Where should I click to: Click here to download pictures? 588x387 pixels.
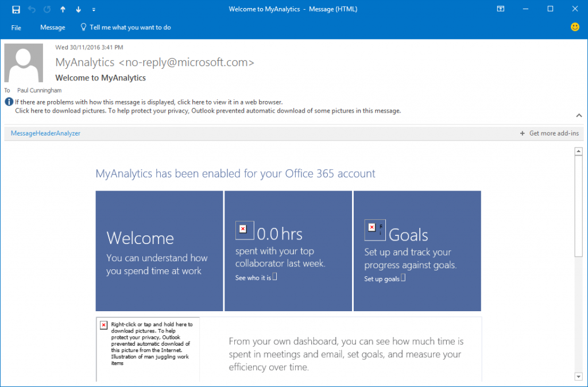30,110
